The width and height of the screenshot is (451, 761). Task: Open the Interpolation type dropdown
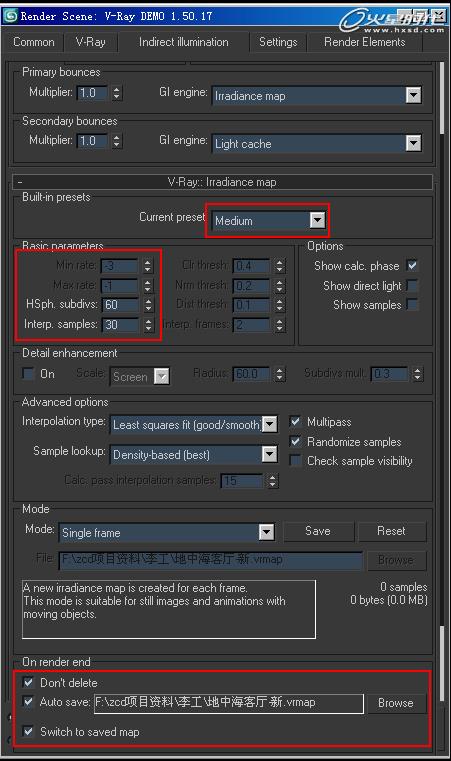coord(194,425)
